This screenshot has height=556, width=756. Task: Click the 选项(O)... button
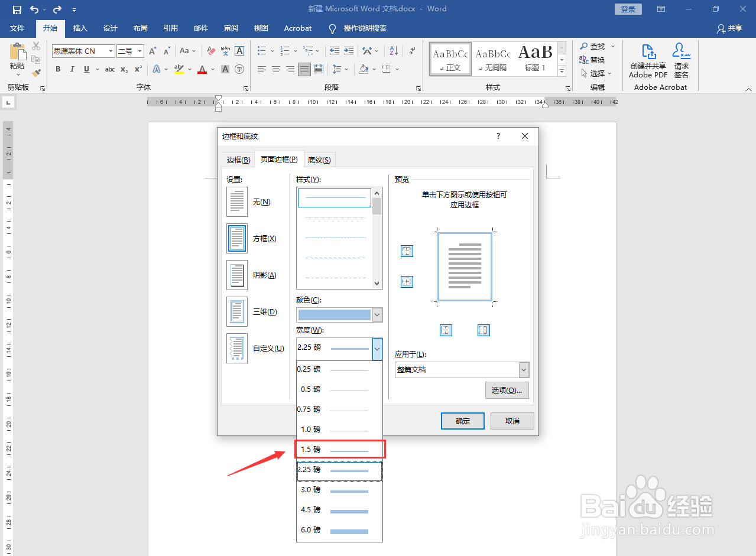(x=507, y=390)
